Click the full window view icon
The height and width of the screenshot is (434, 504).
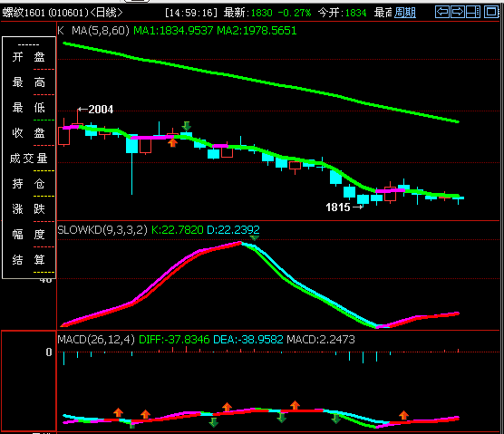click(x=490, y=12)
